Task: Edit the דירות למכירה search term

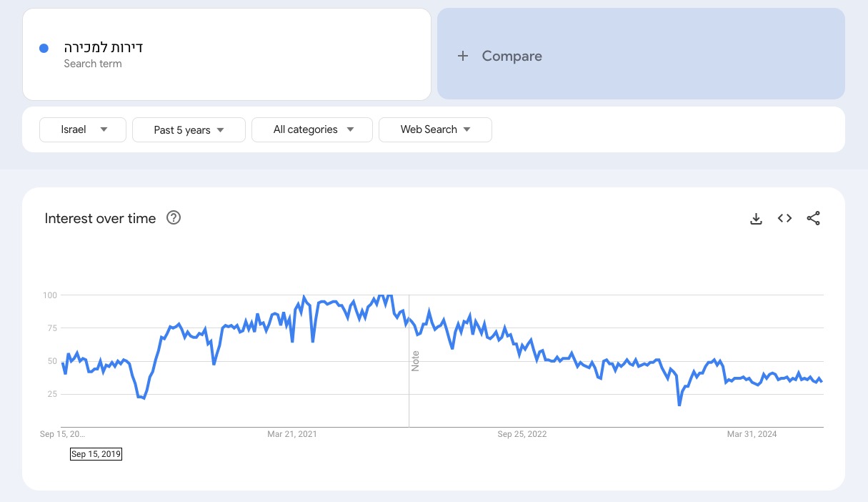Action: (x=104, y=48)
